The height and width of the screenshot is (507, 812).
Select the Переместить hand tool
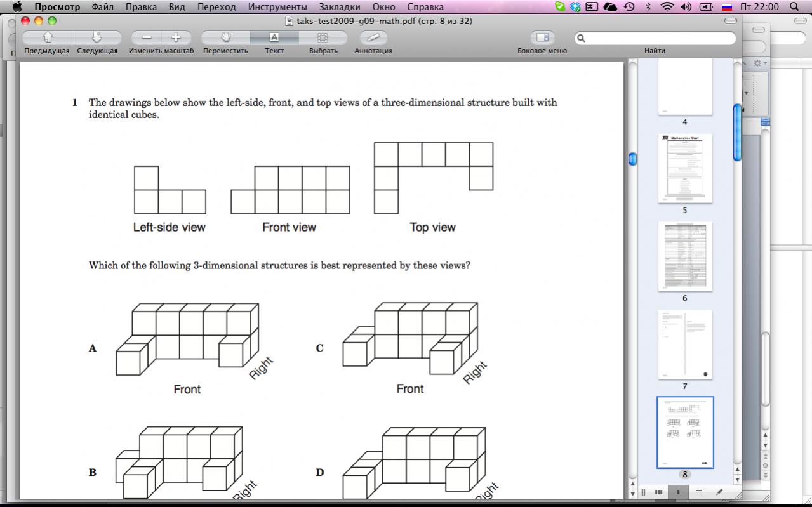pyautogui.click(x=225, y=37)
